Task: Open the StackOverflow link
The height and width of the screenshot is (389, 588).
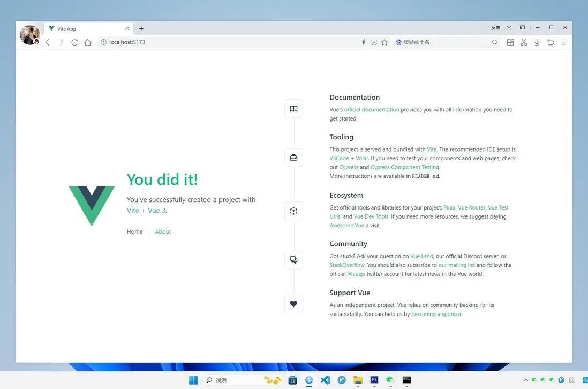Action: pos(347,265)
